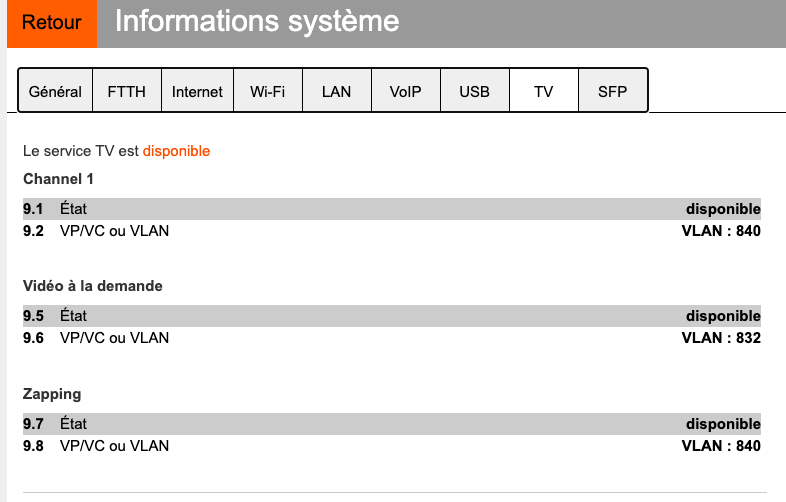This screenshot has height=502, width=786.
Task: Click the orange 'disponible' service status text
Action: pos(176,151)
